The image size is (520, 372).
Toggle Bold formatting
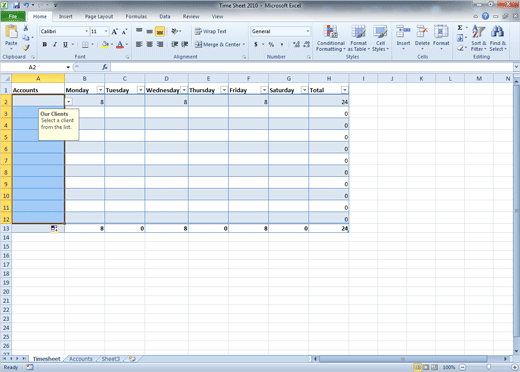coord(45,44)
